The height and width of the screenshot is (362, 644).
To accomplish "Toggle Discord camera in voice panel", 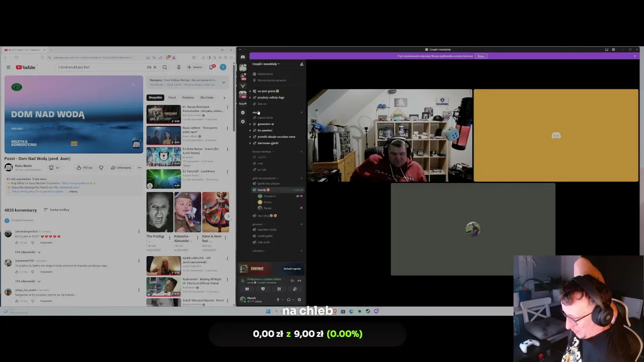I will click(x=247, y=289).
